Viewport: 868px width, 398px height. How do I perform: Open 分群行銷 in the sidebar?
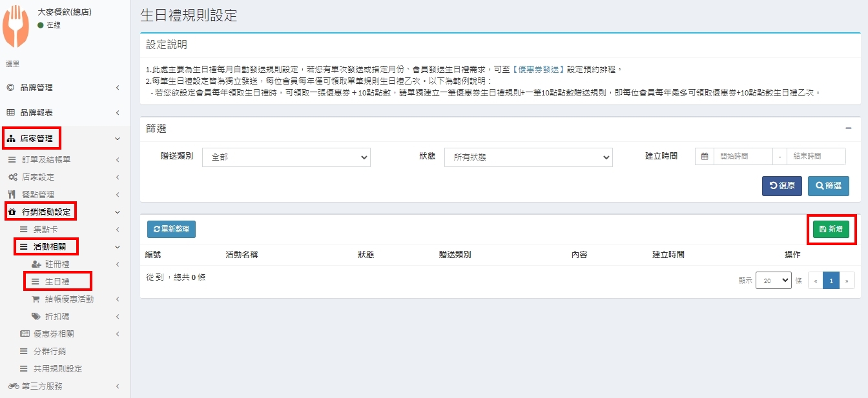(x=49, y=352)
